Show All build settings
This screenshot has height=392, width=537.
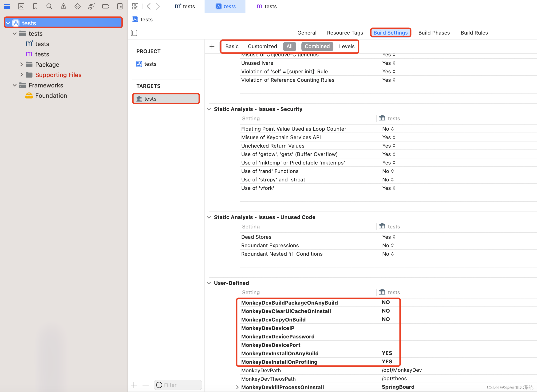point(289,47)
